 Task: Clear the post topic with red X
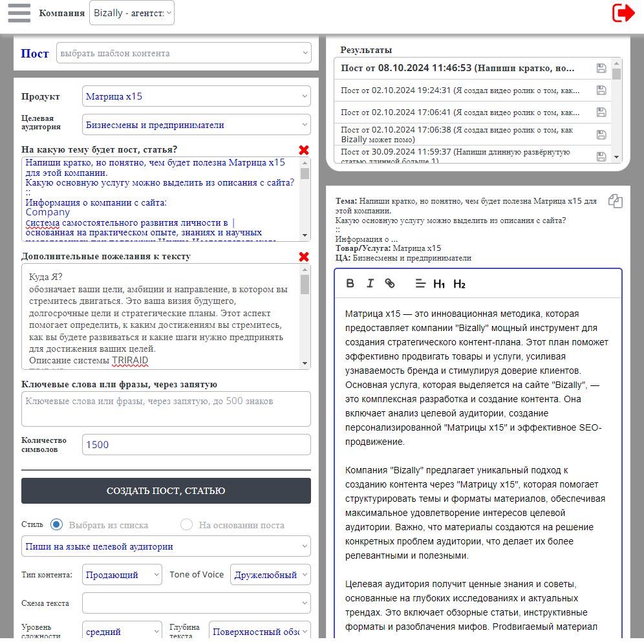click(x=304, y=150)
